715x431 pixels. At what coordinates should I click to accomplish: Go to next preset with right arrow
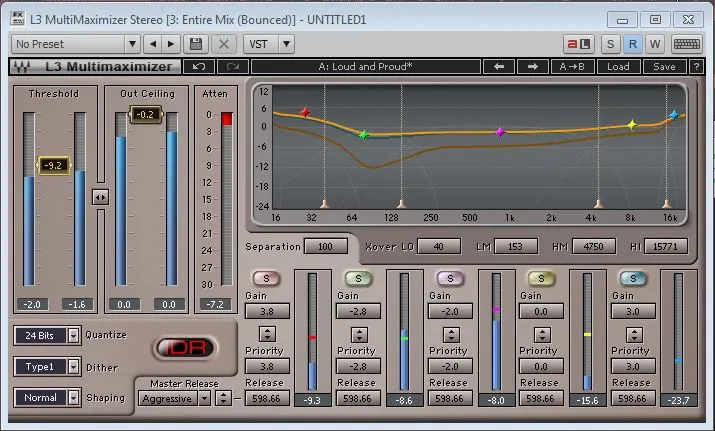coord(533,67)
